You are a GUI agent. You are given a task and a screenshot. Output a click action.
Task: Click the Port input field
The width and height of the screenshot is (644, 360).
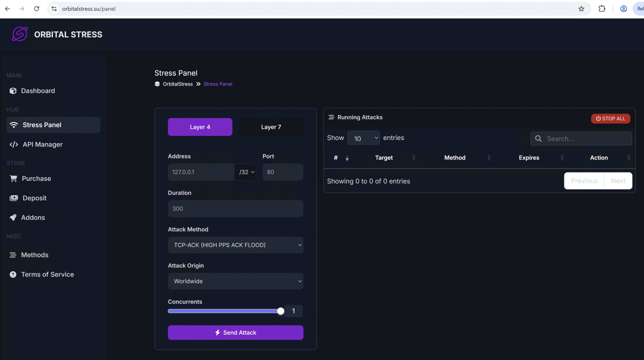(283, 172)
